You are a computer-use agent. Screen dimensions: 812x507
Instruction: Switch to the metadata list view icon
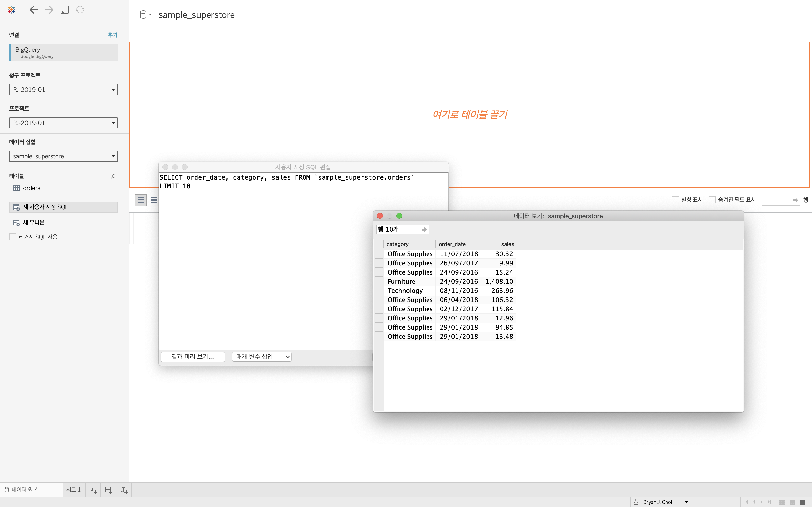pos(154,200)
